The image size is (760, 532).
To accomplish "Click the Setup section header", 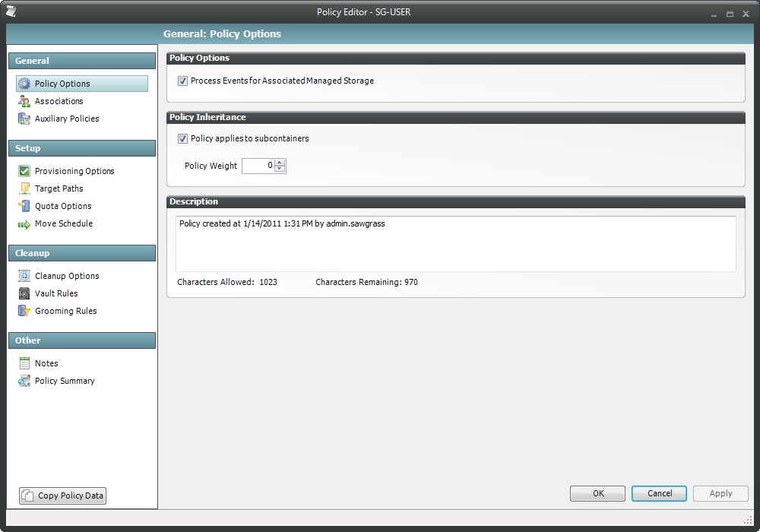I will point(82,148).
